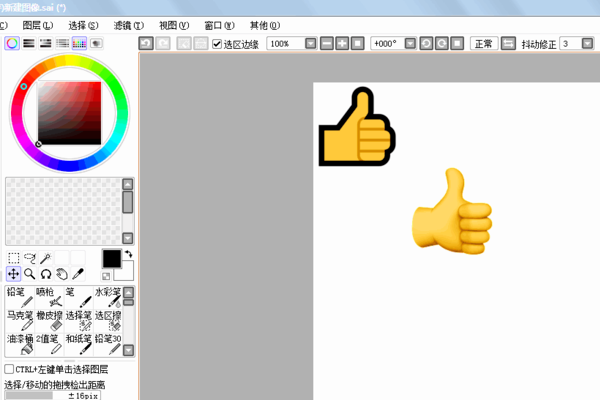Select the hand pan tool
Image resolution: width=600 pixels, height=400 pixels.
[61, 273]
